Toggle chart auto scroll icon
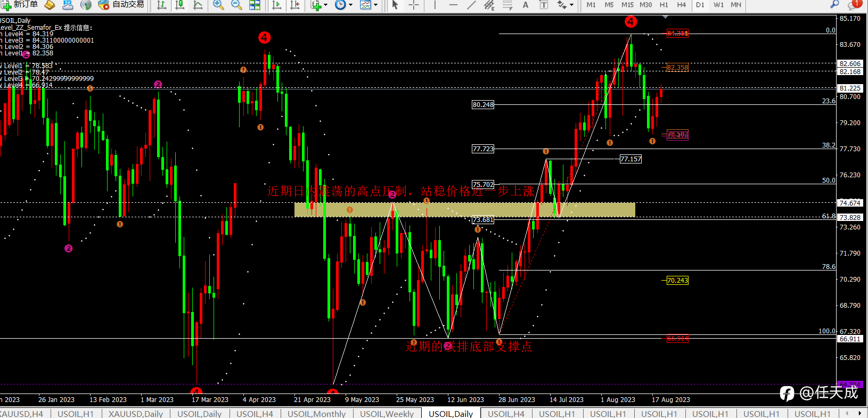 point(276,5)
